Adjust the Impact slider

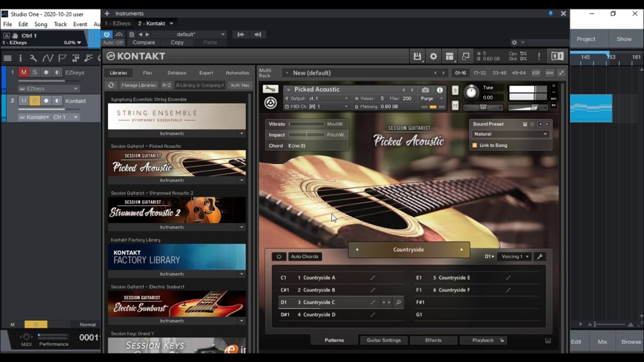click(x=306, y=135)
